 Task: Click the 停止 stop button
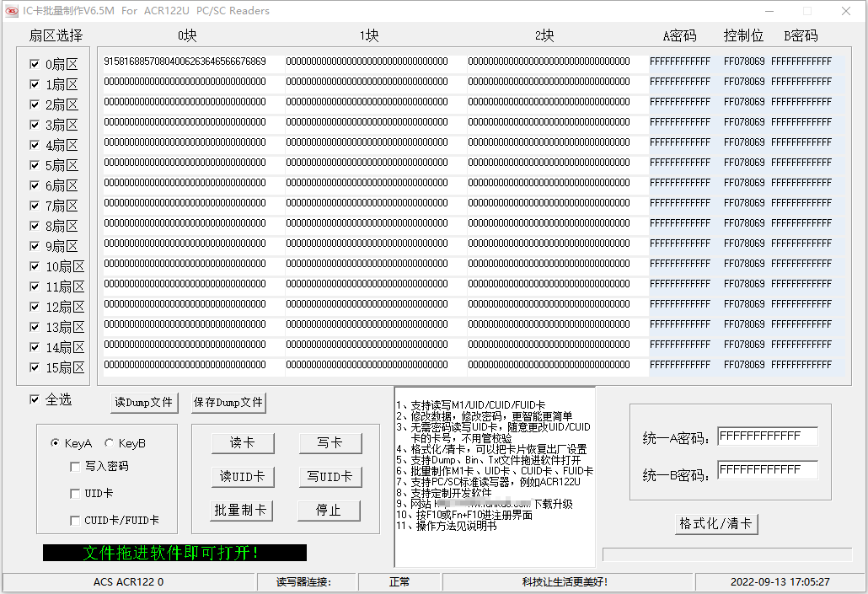(x=329, y=511)
